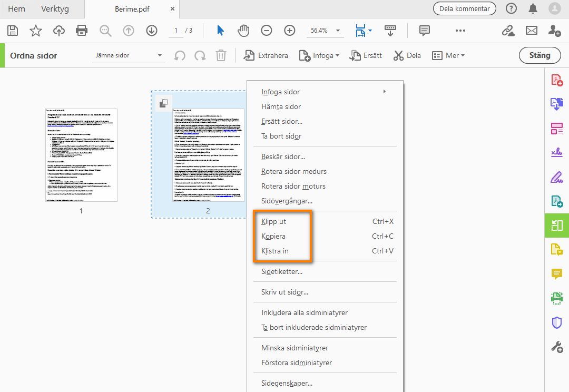This screenshot has width=569, height=392.
Task: Expand the Infoga dropdown menu
Action: pyautogui.click(x=319, y=55)
